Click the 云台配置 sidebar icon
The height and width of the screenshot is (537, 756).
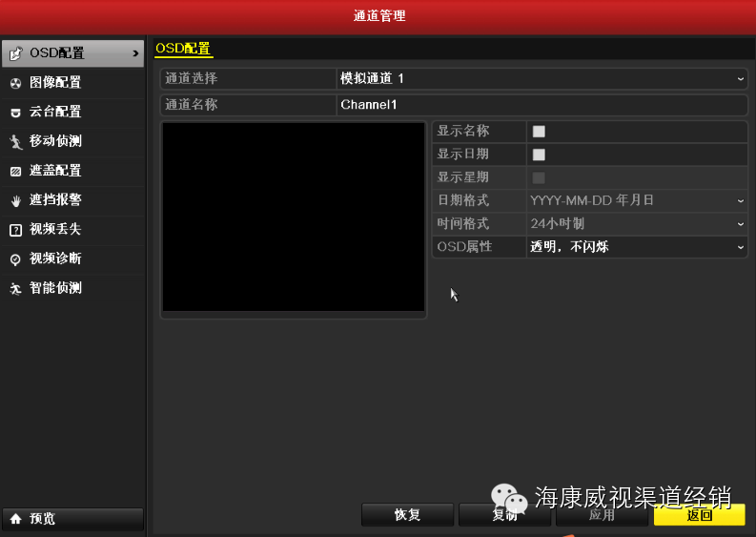pyautogui.click(x=15, y=113)
